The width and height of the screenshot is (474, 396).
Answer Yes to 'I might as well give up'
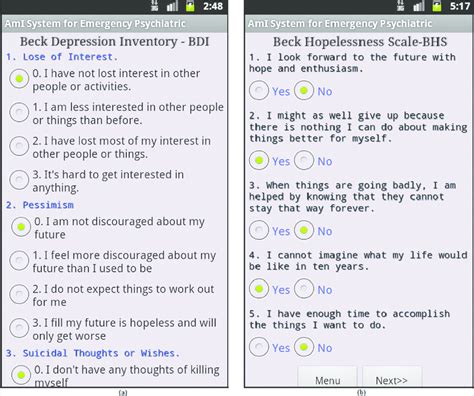point(259,160)
